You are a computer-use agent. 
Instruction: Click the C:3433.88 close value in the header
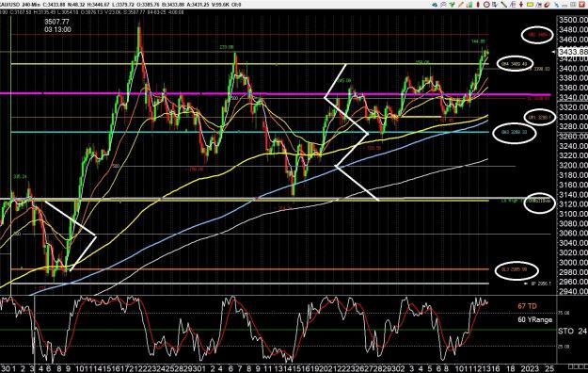click(x=54, y=5)
